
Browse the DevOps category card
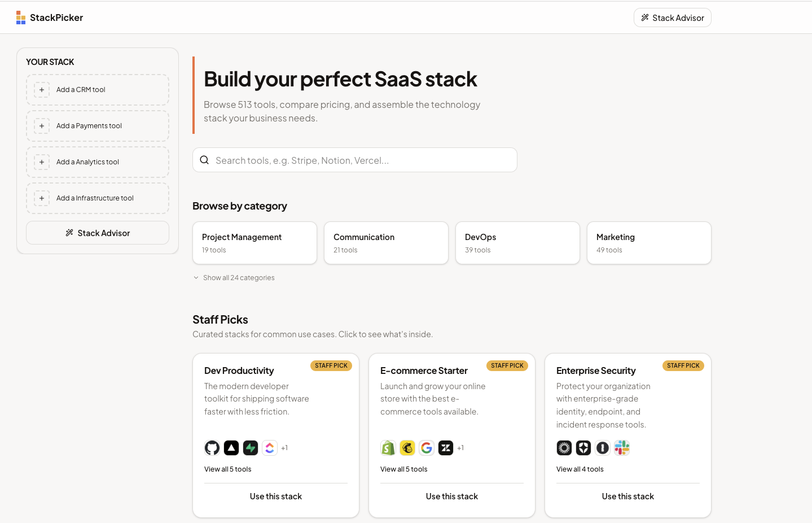click(517, 243)
